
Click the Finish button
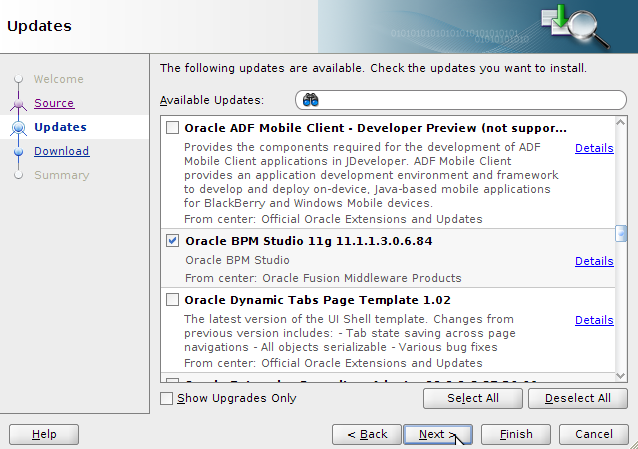[x=516, y=434]
